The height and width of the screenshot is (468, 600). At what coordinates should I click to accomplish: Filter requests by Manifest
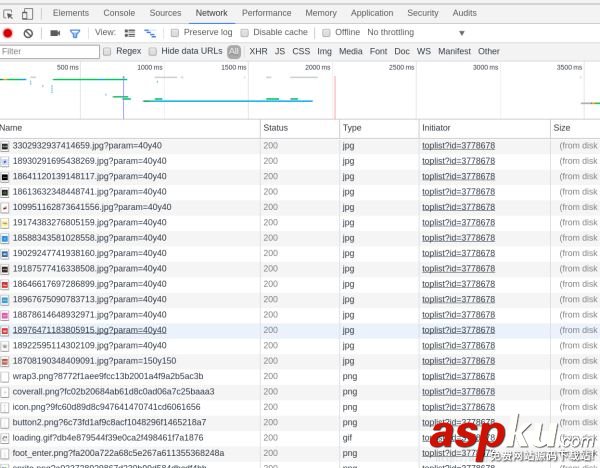[x=454, y=51]
